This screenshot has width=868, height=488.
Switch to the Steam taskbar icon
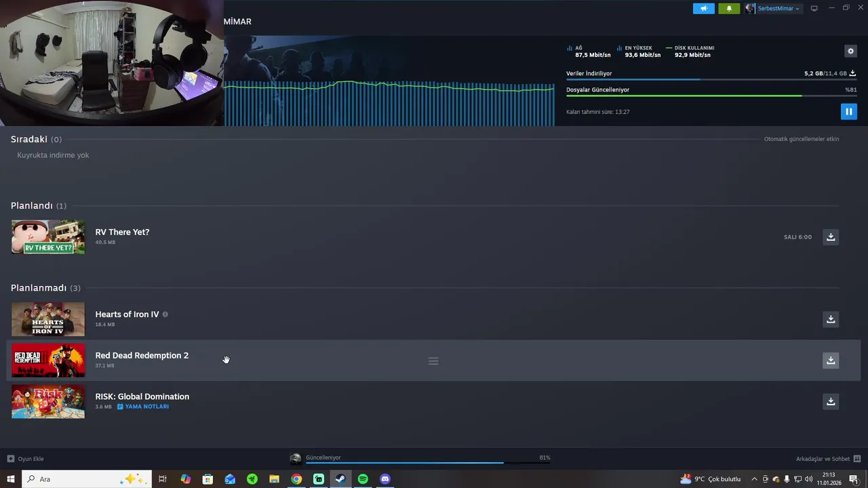coord(340,479)
